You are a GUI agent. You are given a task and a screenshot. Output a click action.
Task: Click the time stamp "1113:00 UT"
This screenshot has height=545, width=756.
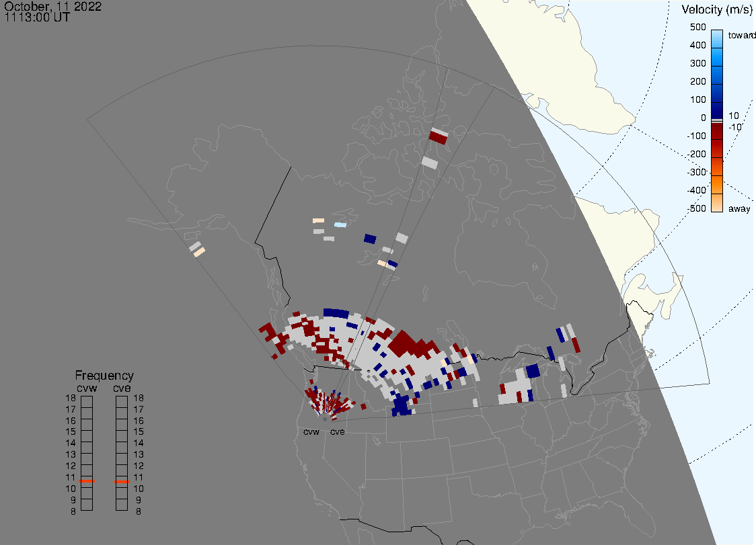(37, 17)
